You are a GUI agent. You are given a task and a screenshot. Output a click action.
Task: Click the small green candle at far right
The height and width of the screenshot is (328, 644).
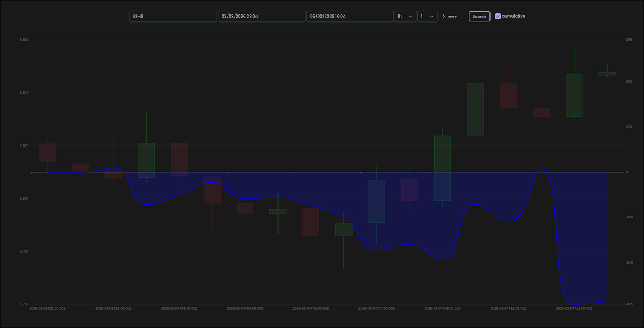[x=607, y=74]
